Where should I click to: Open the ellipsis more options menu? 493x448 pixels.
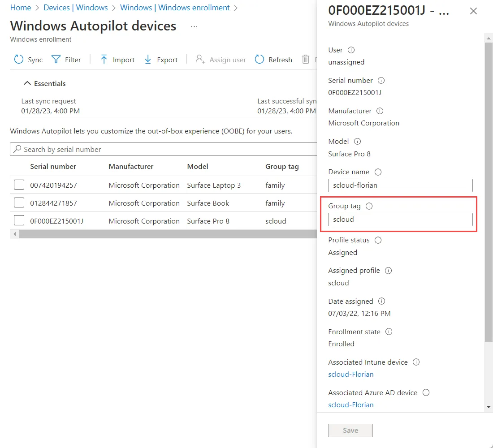point(195,26)
